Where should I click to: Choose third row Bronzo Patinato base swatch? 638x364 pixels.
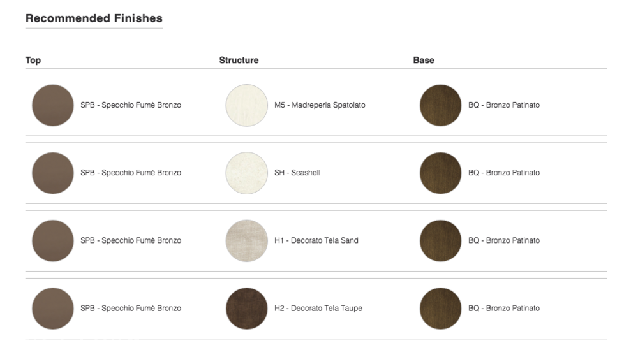[x=441, y=241]
